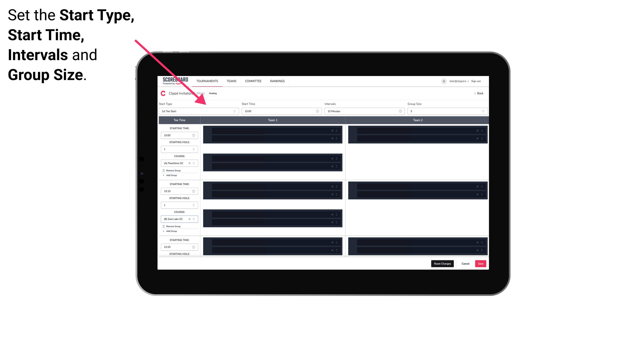Click the Save button
The height and width of the screenshot is (346, 644).
tap(481, 263)
